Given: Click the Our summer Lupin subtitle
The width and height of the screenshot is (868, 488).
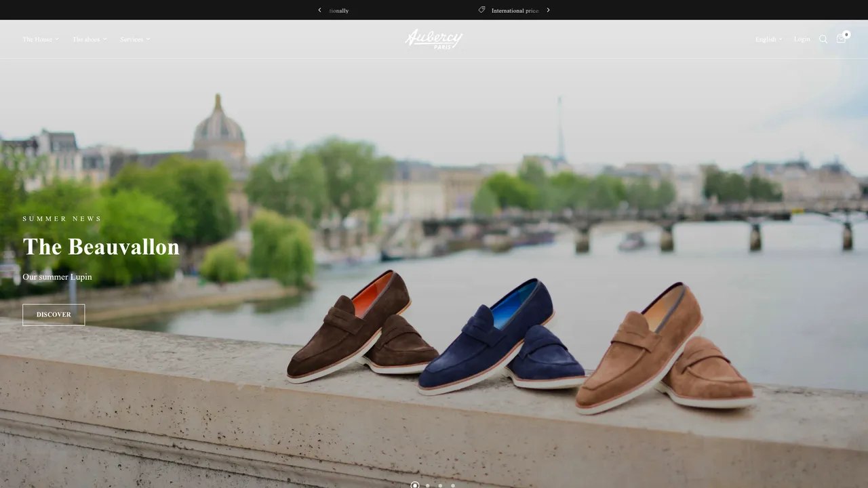Looking at the screenshot, I should tap(57, 277).
